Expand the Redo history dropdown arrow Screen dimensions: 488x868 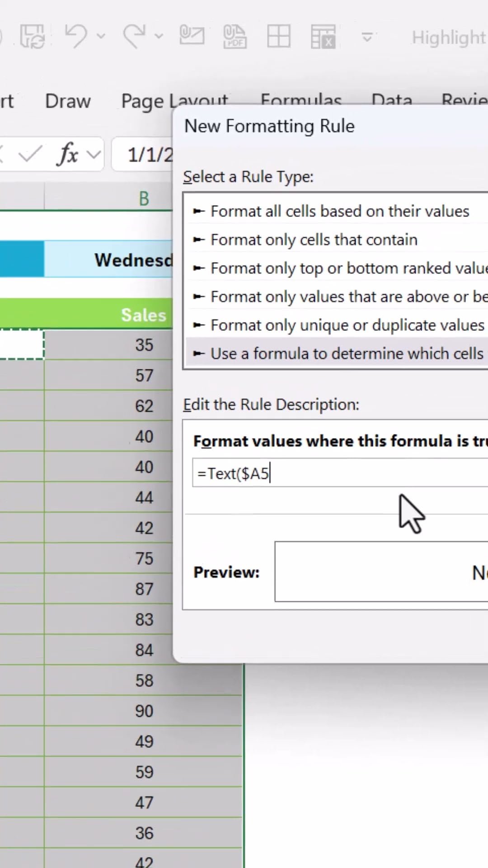point(159,36)
